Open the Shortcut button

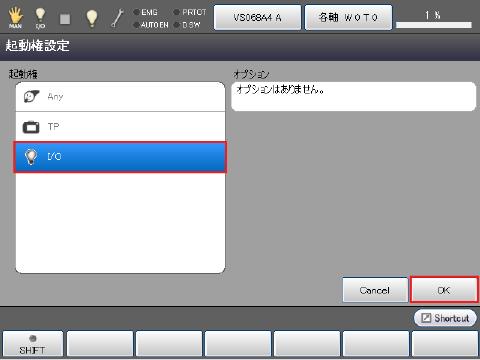[x=445, y=318]
